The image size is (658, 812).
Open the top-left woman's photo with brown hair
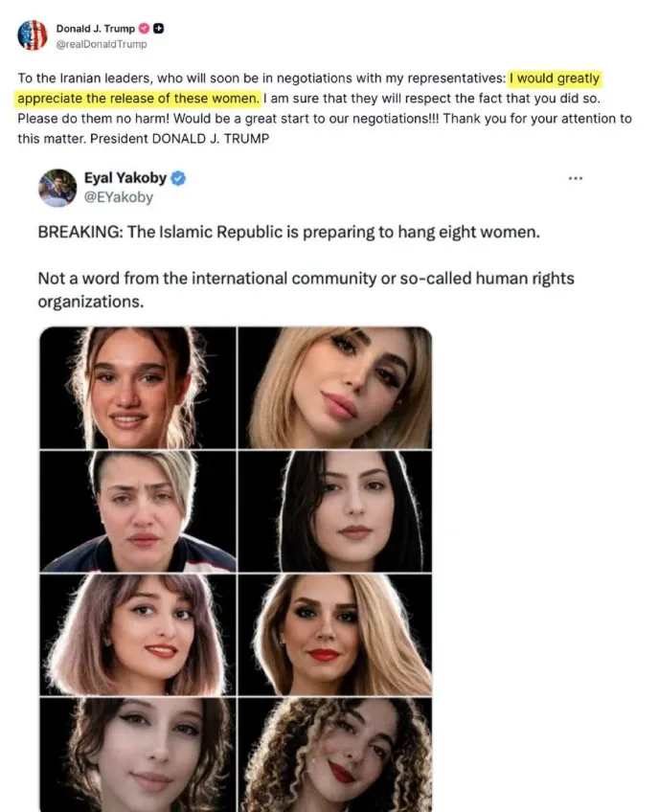[137, 388]
